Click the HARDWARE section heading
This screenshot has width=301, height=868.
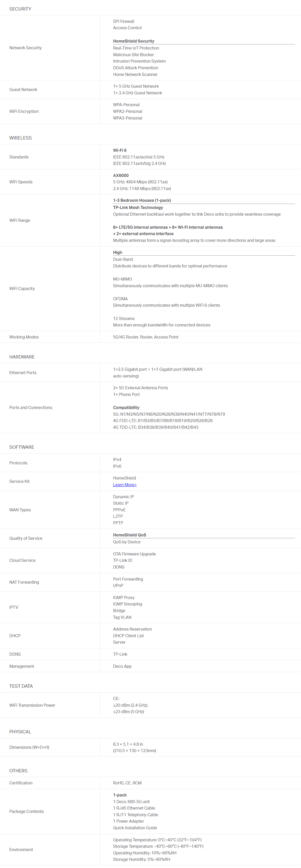coord(22,357)
